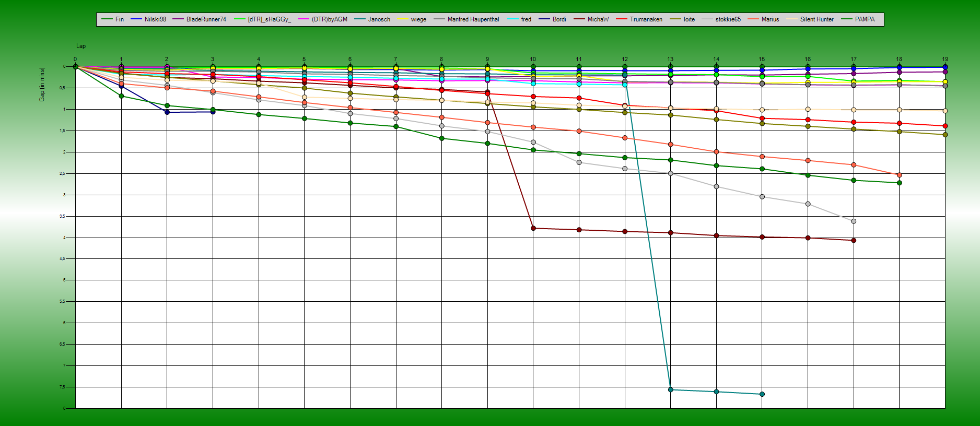This screenshot has height=426, width=980.
Task: Click the 7,5 gap axis label
Action: click(61, 387)
